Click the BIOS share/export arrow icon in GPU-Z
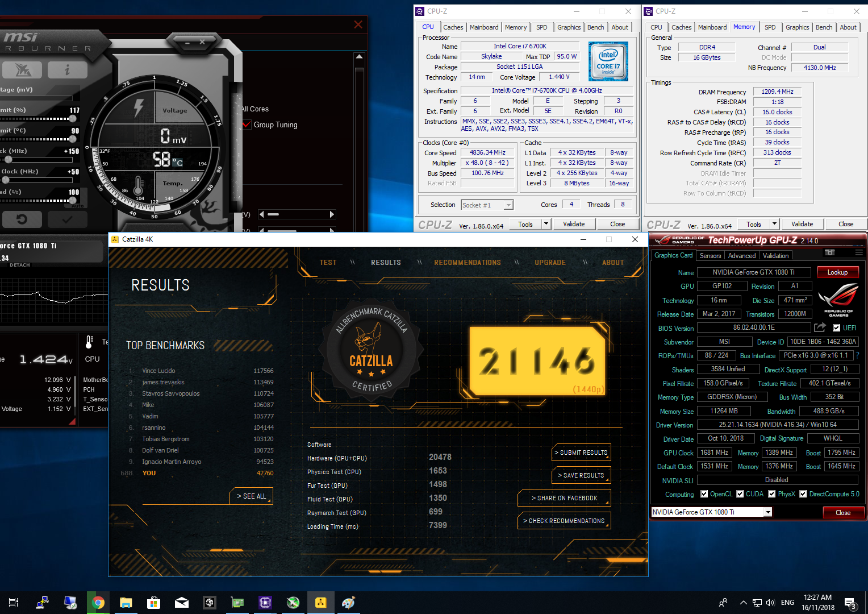 click(x=820, y=327)
